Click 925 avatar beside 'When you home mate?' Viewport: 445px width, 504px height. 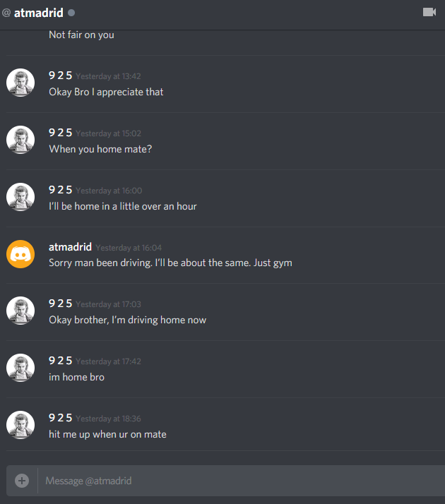pos(20,140)
